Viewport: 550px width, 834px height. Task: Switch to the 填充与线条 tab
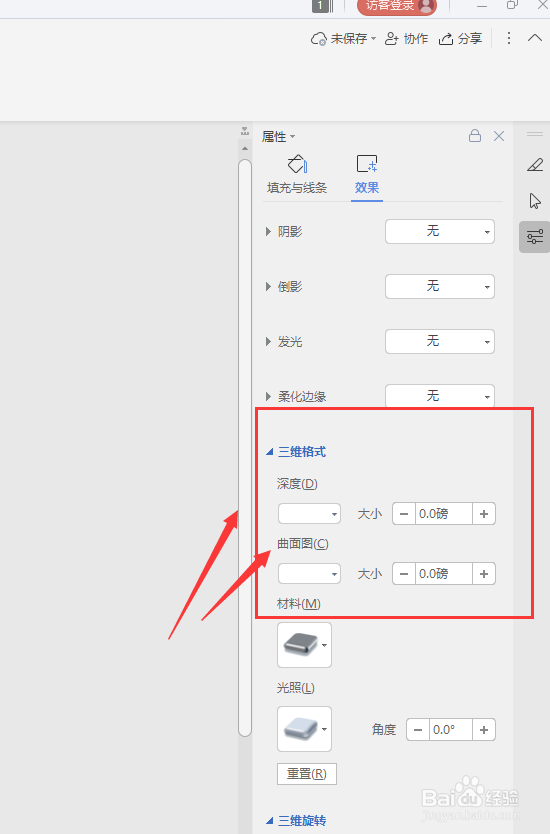297,175
